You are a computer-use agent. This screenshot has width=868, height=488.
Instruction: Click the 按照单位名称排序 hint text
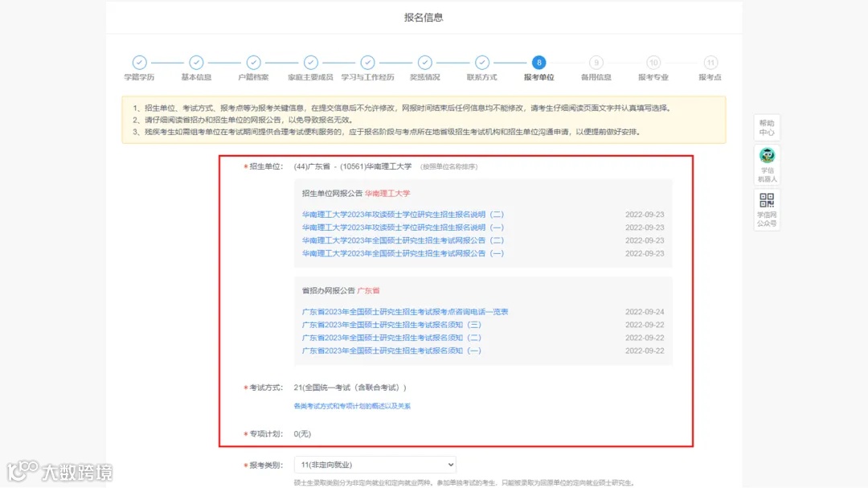(449, 166)
